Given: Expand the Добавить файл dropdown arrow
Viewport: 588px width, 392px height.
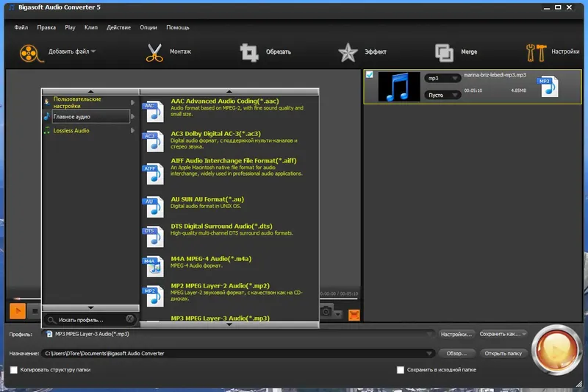Looking at the screenshot, I should [93, 51].
